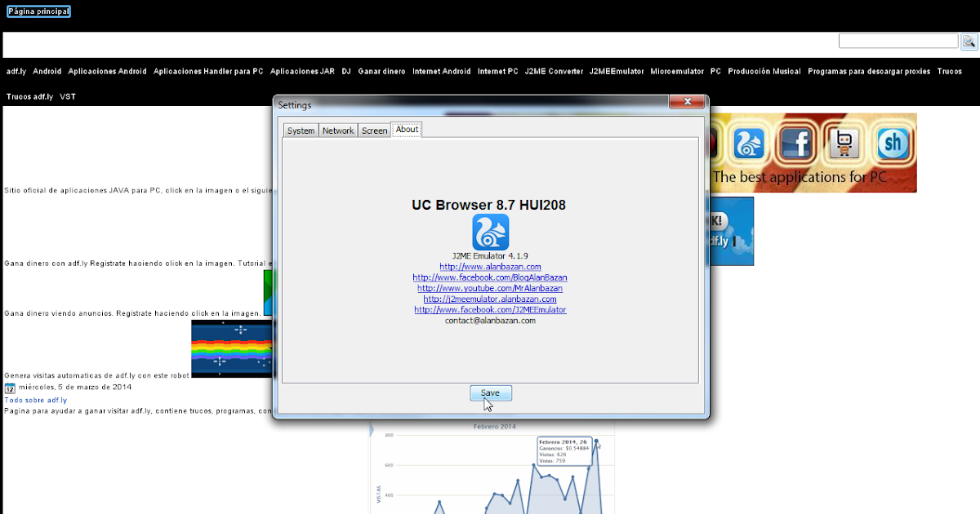Select the About tab
This screenshot has height=514, width=980.
pos(407,130)
